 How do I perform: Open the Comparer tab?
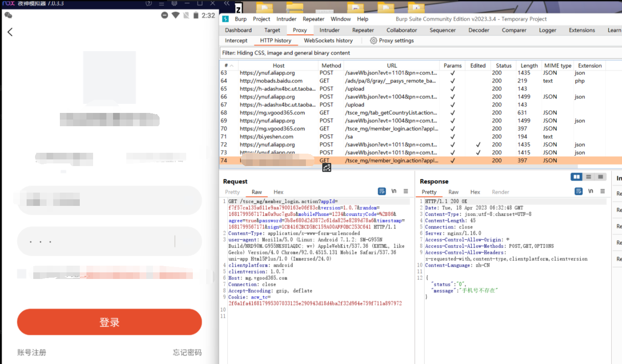pyautogui.click(x=514, y=30)
